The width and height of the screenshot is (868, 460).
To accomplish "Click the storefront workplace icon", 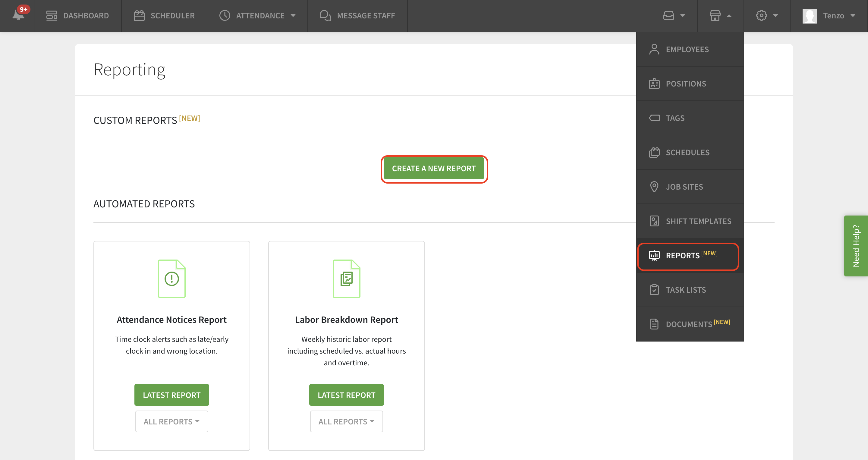I will tap(715, 15).
